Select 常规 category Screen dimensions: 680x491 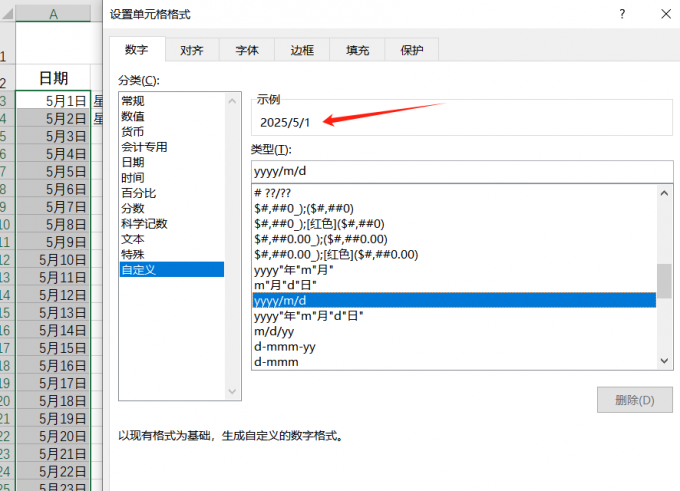tap(172, 101)
